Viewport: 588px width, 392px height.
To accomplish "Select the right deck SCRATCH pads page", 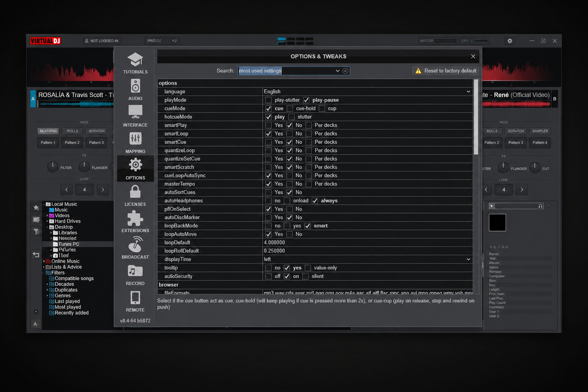I will [515, 131].
